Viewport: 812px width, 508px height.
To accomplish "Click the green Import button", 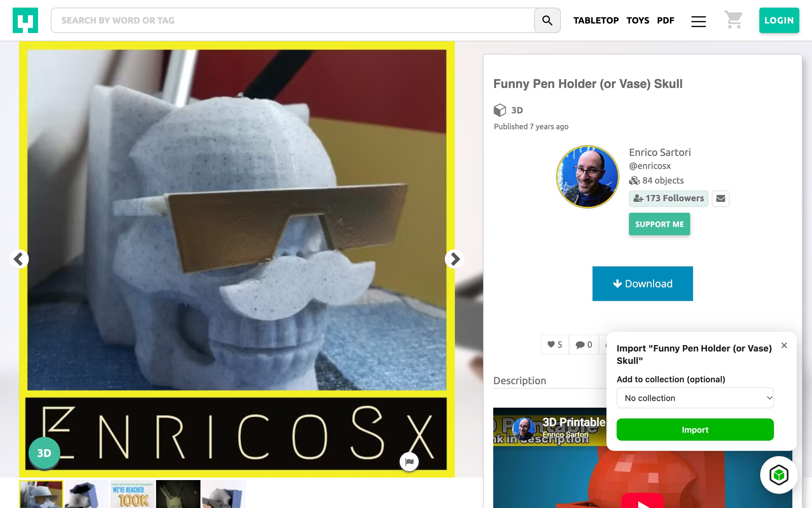I will (695, 429).
